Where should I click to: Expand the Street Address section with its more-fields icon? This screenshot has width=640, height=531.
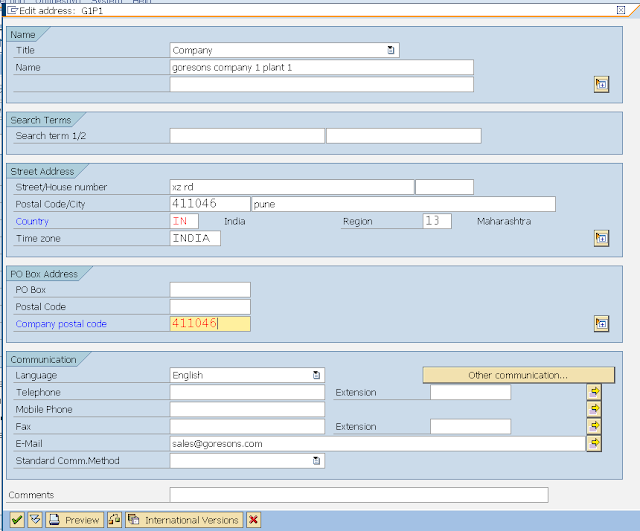601,238
